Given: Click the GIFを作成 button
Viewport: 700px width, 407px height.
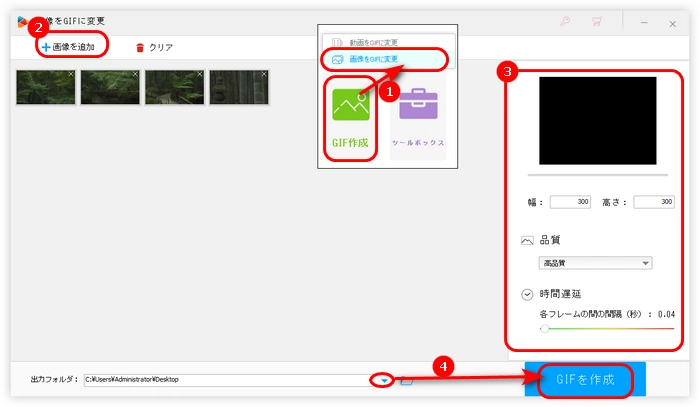Looking at the screenshot, I should pyautogui.click(x=585, y=380).
